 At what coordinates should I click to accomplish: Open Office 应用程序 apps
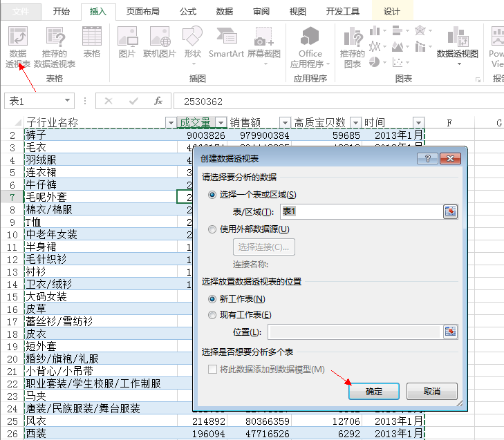[x=310, y=47]
